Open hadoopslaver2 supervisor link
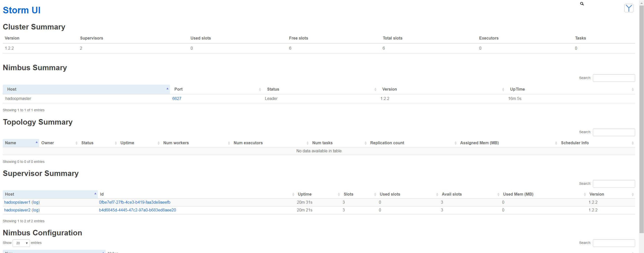The width and height of the screenshot is (644, 253). (x=17, y=210)
